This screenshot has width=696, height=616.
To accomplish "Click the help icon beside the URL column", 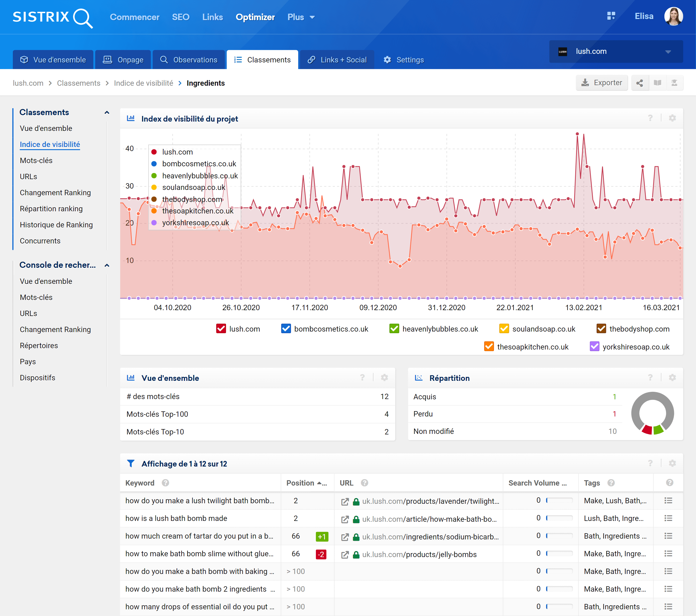I will 364,483.
